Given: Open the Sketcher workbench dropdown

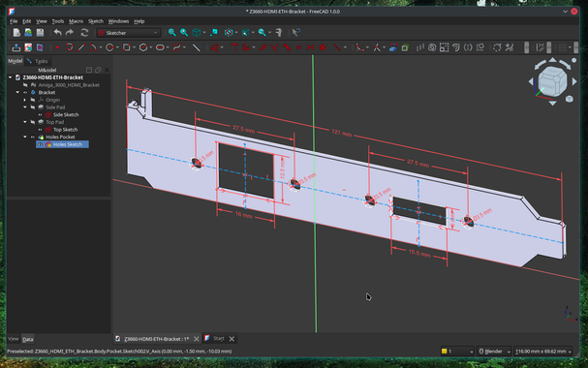Looking at the screenshot, I should [129, 33].
